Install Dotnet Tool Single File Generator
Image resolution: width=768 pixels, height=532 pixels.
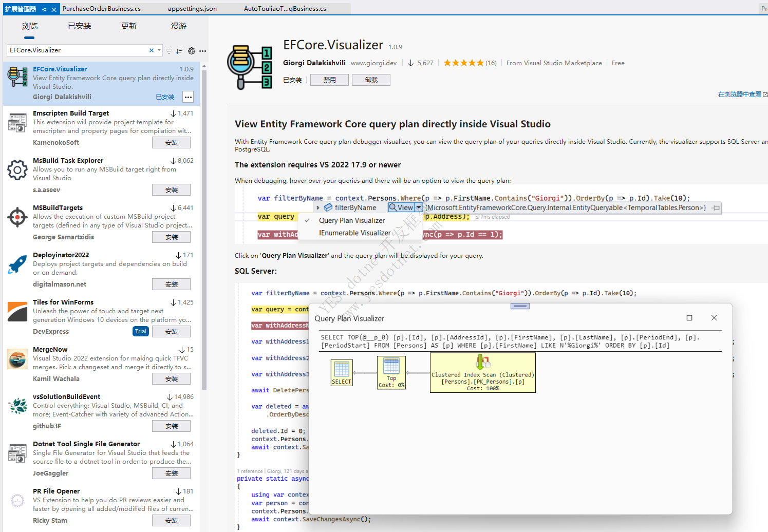tap(171, 473)
